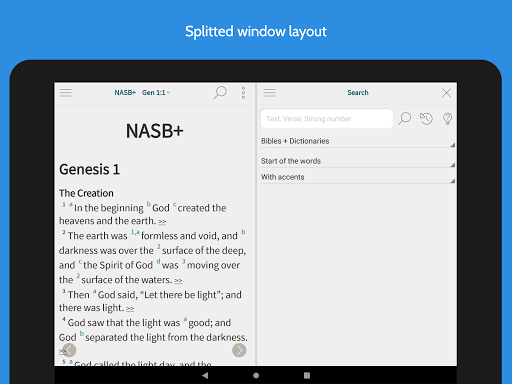Open cross-references link after verse 1
This screenshot has height=384, width=512.
tap(162, 221)
